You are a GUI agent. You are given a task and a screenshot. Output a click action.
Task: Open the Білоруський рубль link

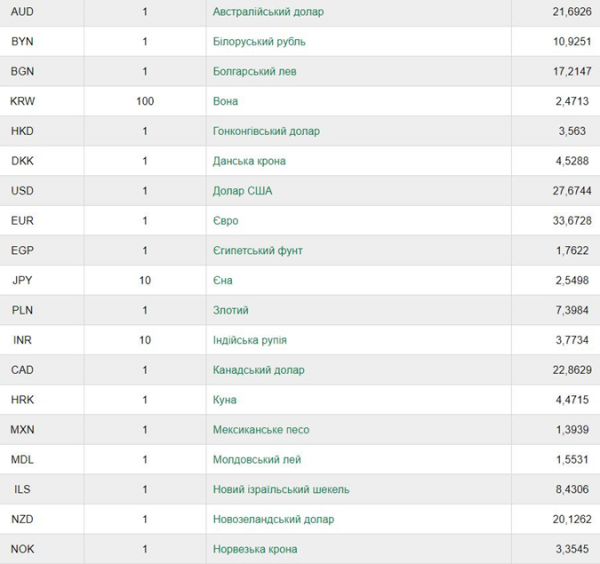[259, 41]
